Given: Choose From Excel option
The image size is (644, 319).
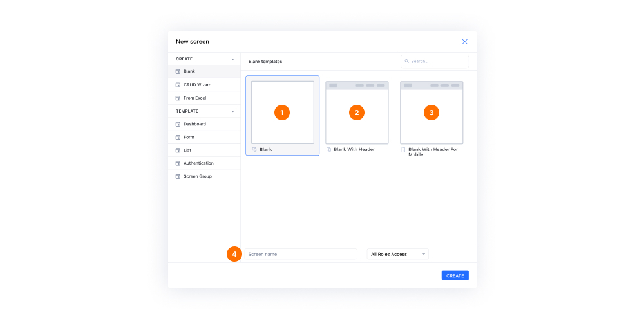Looking at the screenshot, I should pyautogui.click(x=204, y=98).
